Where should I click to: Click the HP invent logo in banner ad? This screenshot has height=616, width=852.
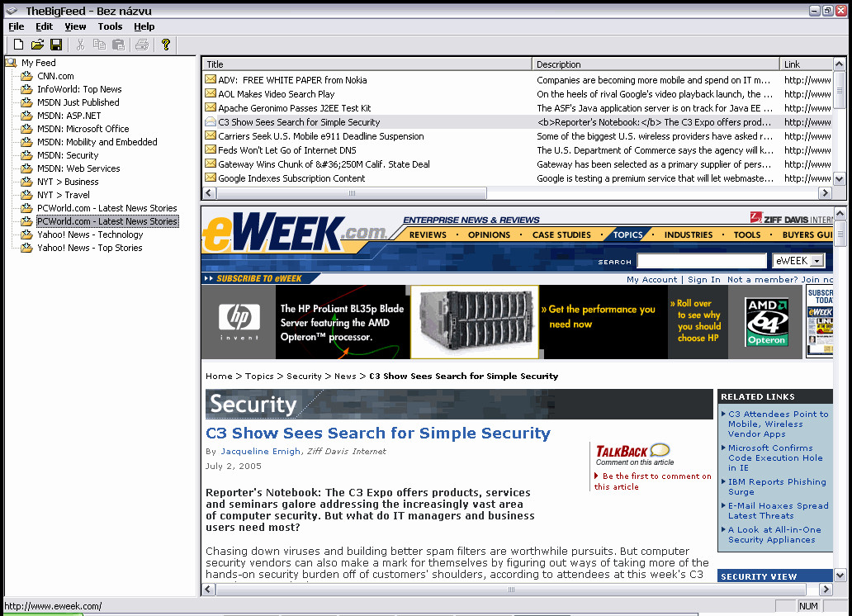tap(239, 322)
